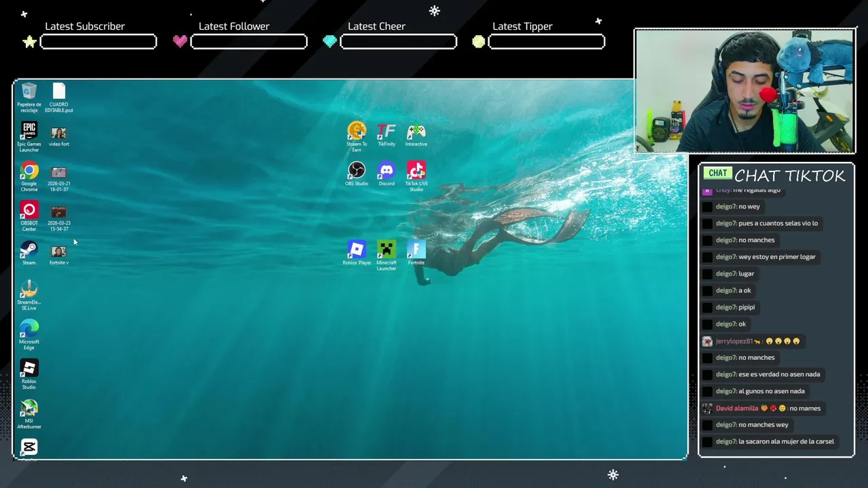Click the pink heart Follower icon

tap(180, 41)
